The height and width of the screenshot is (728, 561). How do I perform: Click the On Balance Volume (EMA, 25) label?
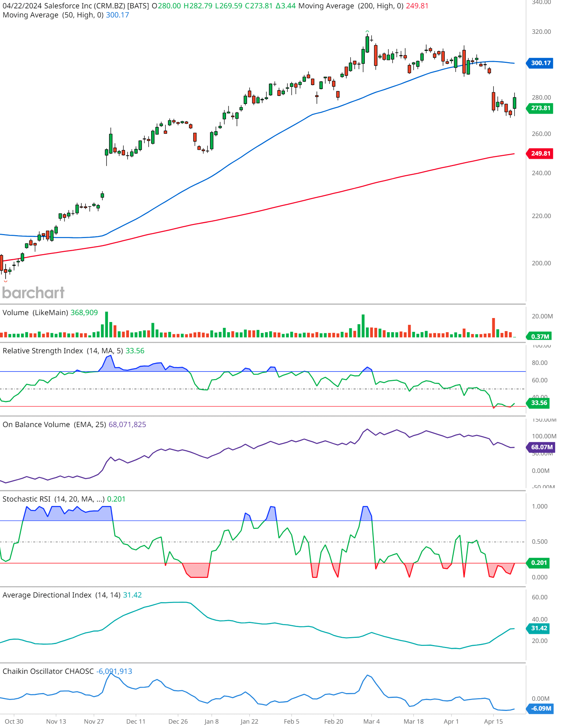(x=54, y=425)
